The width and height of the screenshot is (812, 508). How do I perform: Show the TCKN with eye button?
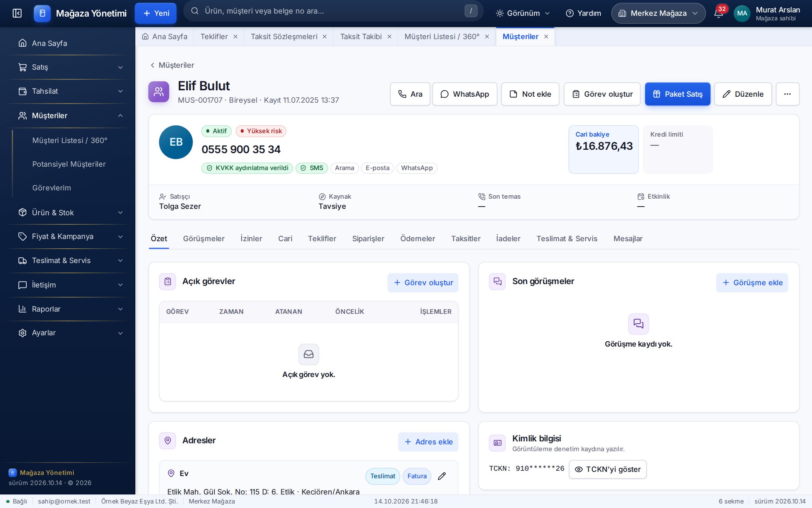coord(608,469)
